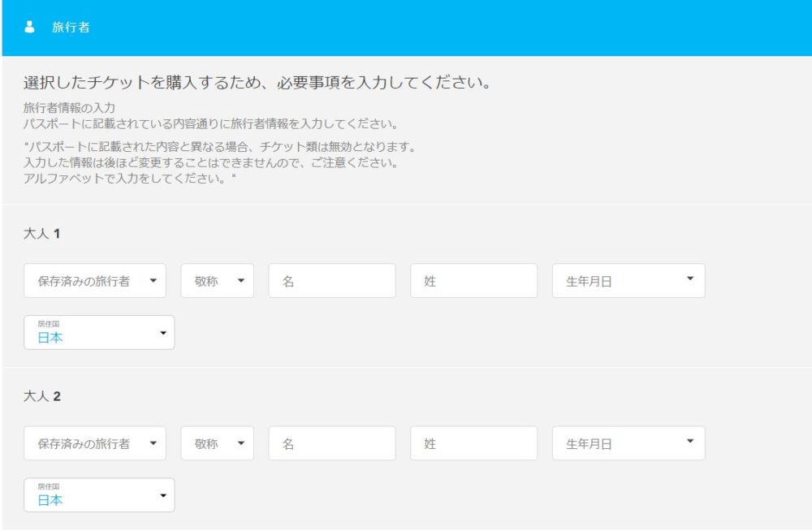
Task: Click the 必要事項を入力してください instruction heading
Action: click(257, 83)
